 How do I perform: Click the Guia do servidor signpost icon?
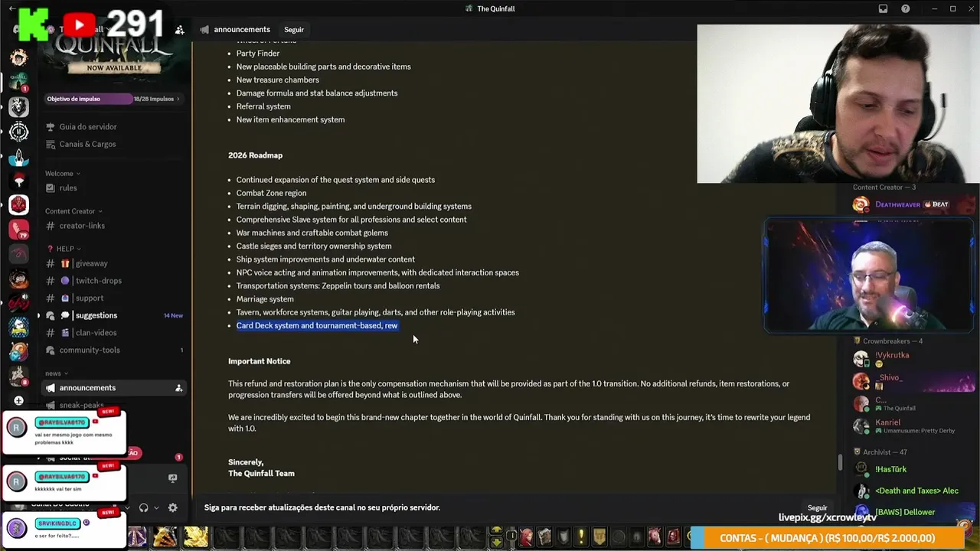51,127
